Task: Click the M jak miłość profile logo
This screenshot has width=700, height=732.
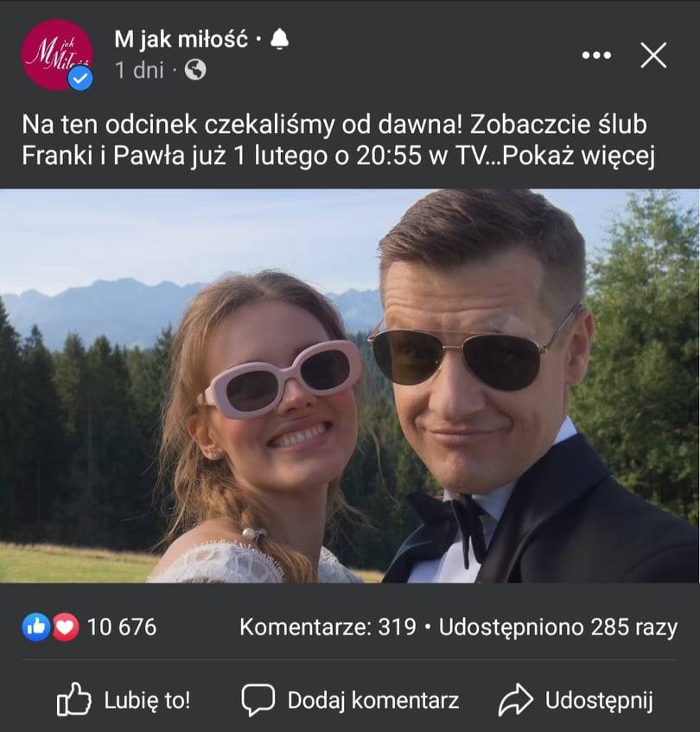Action: coord(56,54)
